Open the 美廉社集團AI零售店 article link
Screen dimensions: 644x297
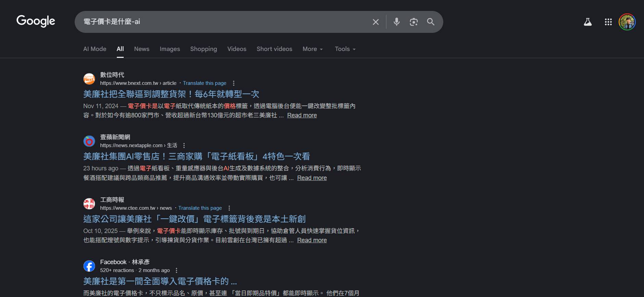pos(196,156)
